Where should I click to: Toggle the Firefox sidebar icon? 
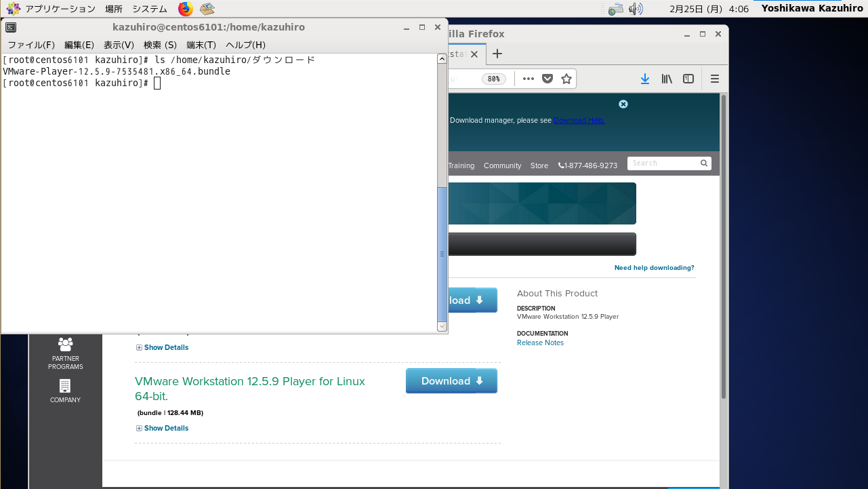[x=688, y=79]
